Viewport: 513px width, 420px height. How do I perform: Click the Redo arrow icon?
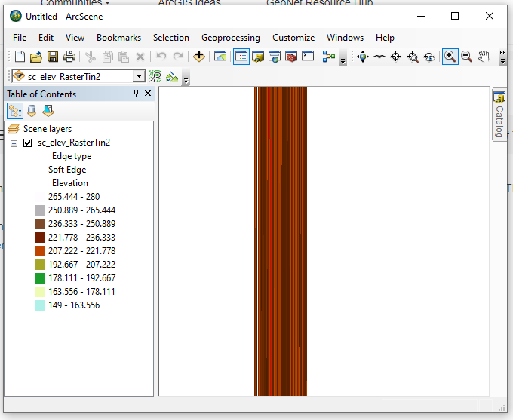[178, 57]
